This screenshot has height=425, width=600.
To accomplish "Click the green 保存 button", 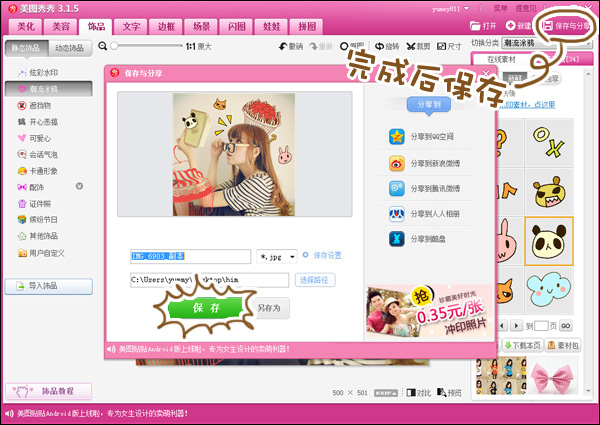I will coord(206,308).
